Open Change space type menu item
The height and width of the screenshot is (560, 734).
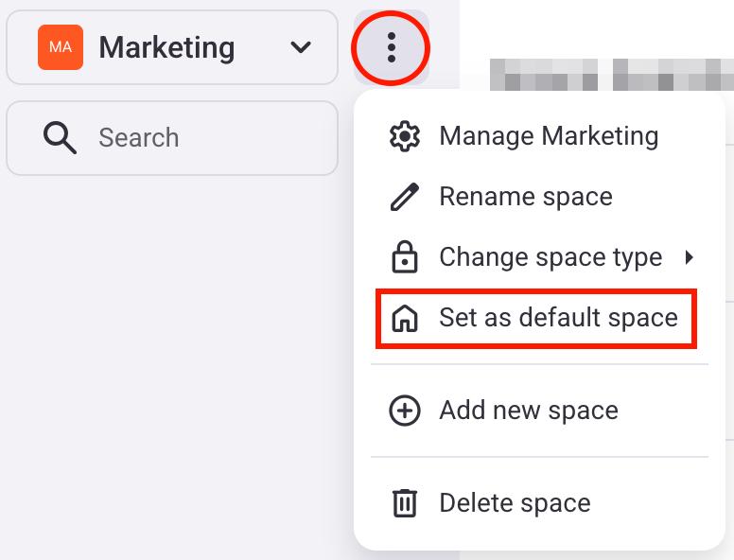550,257
